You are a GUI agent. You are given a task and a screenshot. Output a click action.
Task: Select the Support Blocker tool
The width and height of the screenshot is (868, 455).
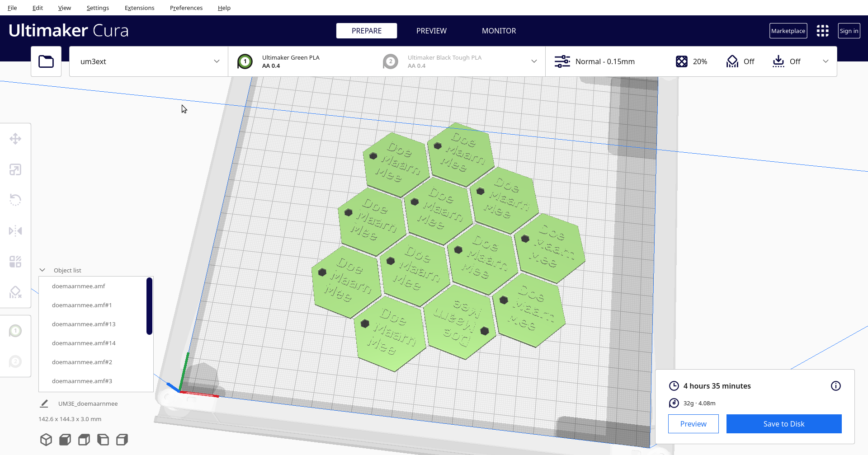click(x=15, y=292)
